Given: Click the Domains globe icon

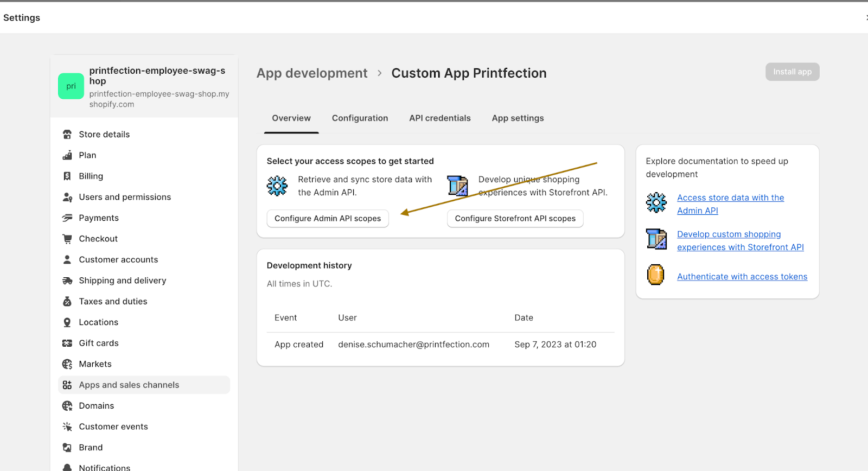Looking at the screenshot, I should 67,406.
